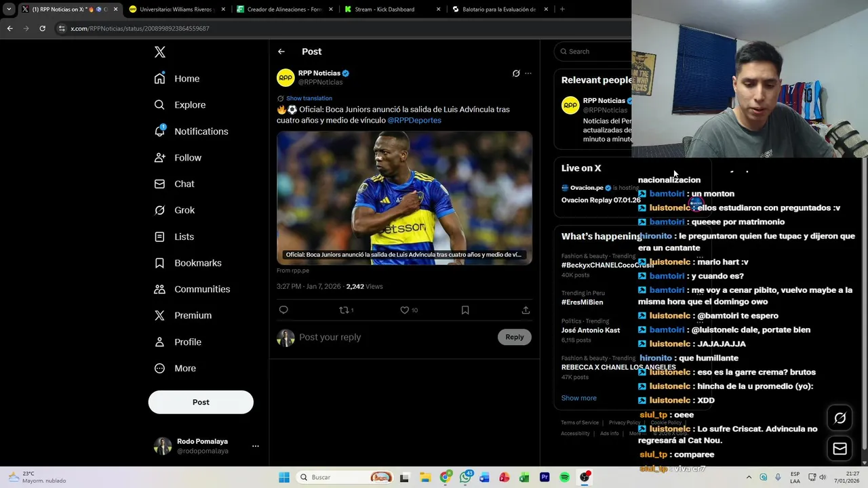Open floating Messages envelope button
Viewport: 868px width, 488px height.
[x=840, y=448]
